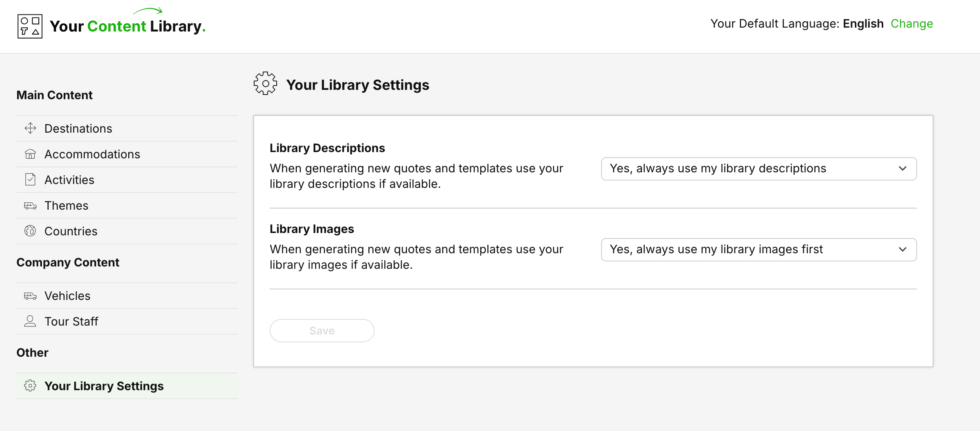Image resolution: width=980 pixels, height=431 pixels.
Task: Click the Vehicles truck icon
Action: (x=30, y=296)
